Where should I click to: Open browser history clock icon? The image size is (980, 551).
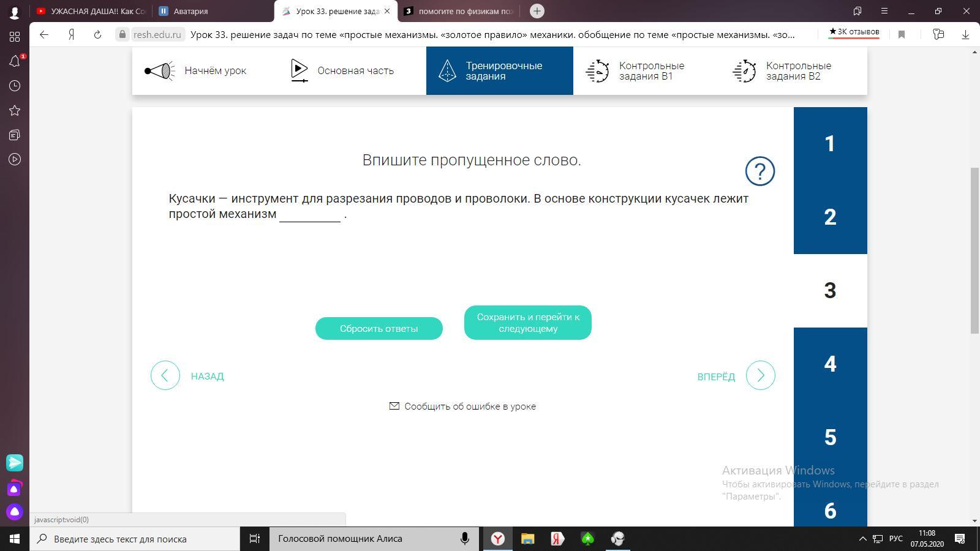15,86
